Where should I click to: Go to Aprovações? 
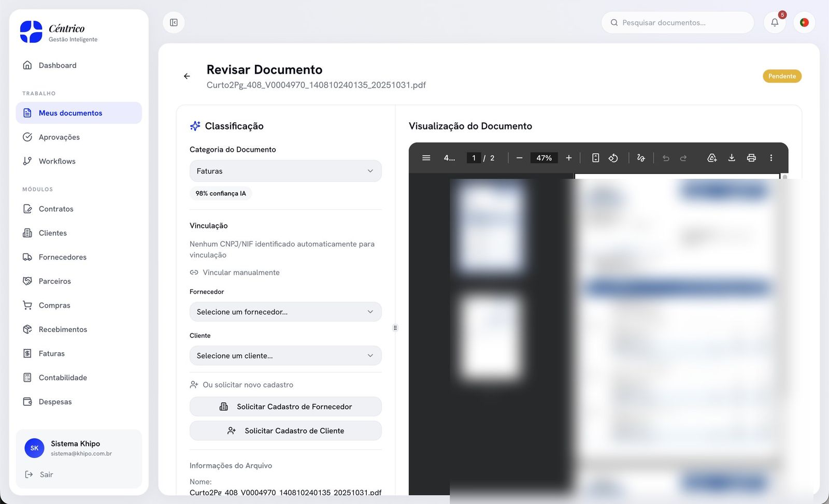[79, 137]
